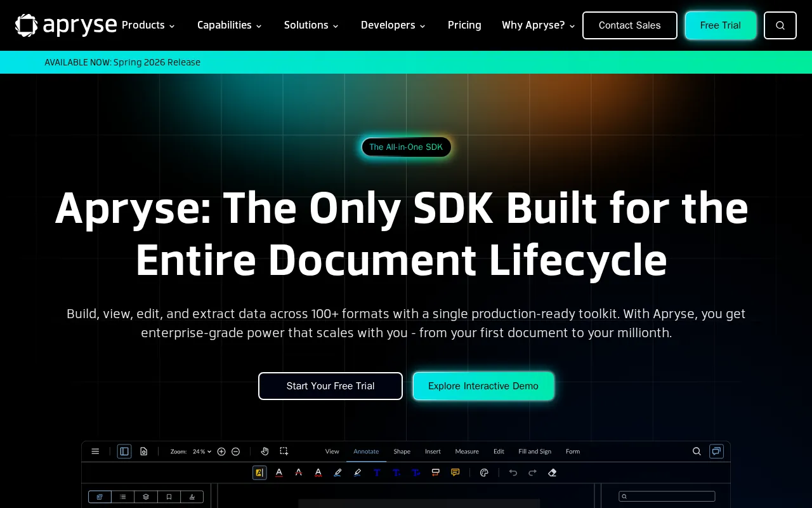Switch to the View tab
Viewport: 812px width, 508px height.
(332, 451)
